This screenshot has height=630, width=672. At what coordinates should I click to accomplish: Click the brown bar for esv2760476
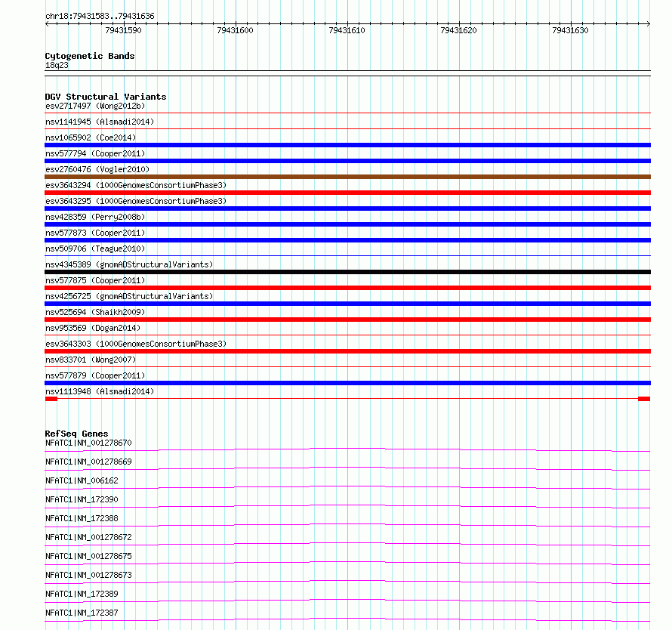point(347,177)
